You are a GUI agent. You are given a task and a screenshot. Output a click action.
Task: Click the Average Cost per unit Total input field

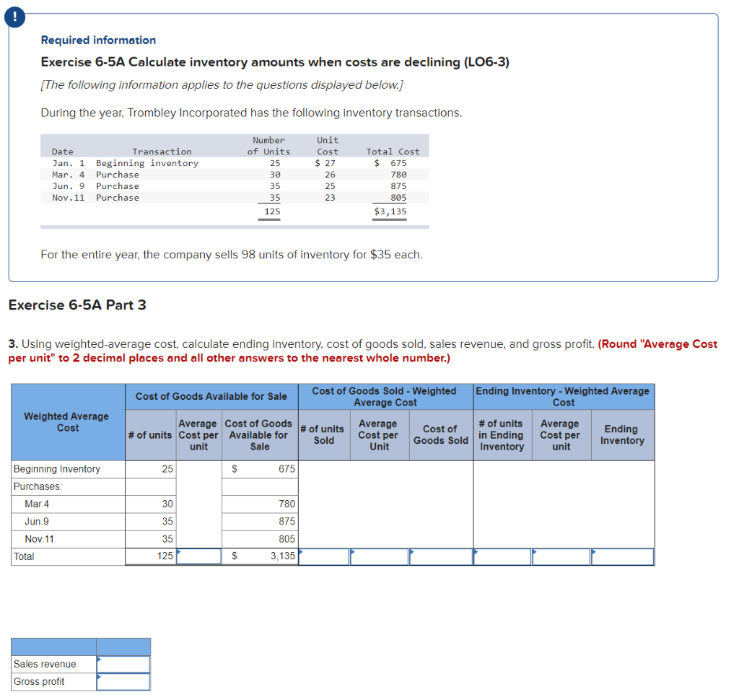(x=198, y=556)
